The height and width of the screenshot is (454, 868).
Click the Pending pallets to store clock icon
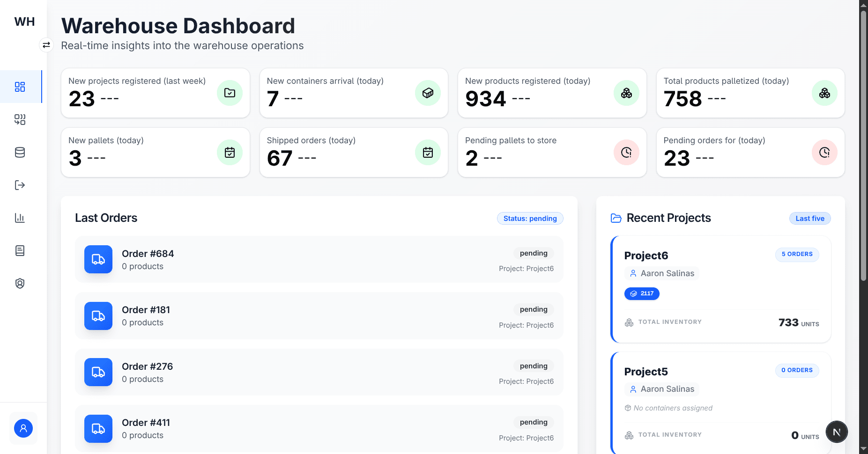tap(626, 152)
